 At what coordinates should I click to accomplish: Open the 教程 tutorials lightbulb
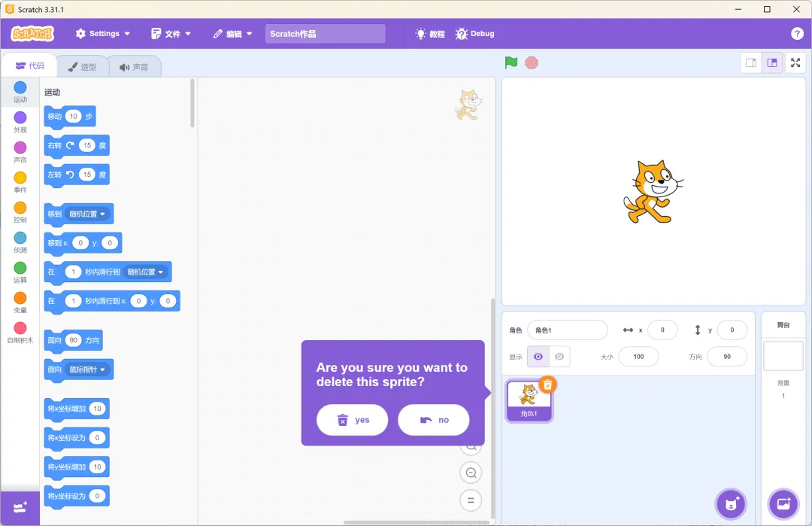click(430, 34)
